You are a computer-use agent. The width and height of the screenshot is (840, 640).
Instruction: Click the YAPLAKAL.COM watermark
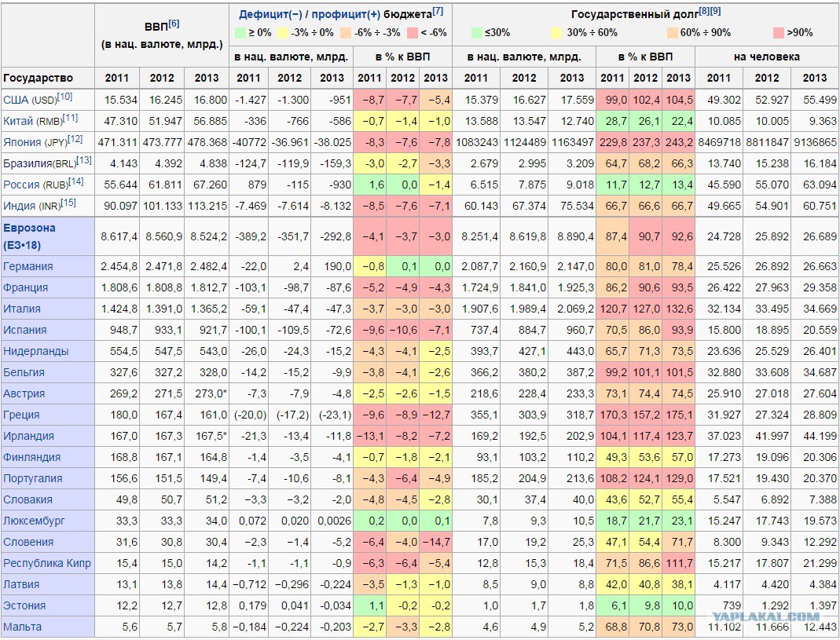[x=767, y=616]
